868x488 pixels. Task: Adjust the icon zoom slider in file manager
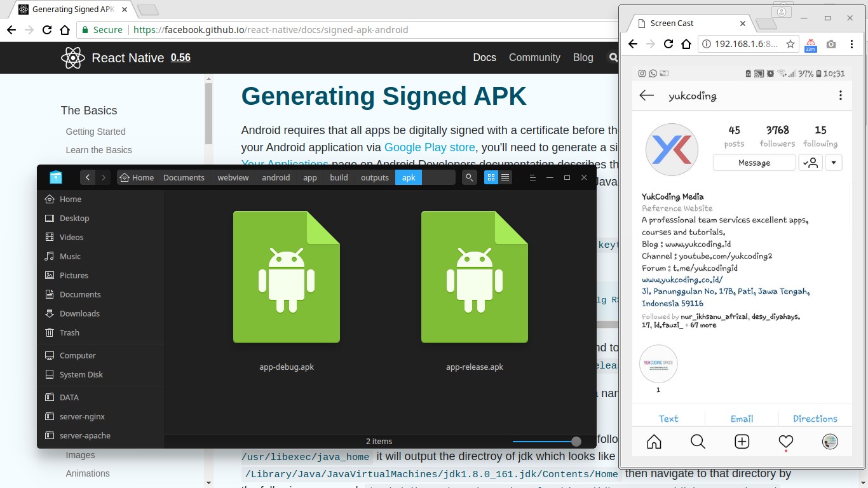pyautogui.click(x=576, y=441)
